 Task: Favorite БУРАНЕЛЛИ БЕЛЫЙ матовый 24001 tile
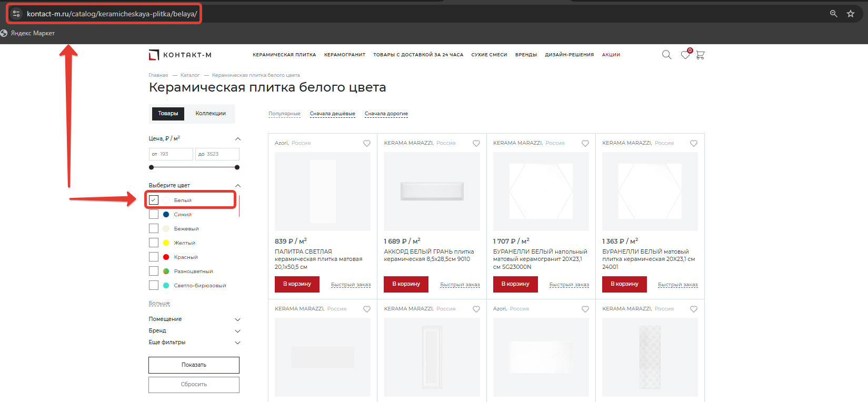click(694, 143)
